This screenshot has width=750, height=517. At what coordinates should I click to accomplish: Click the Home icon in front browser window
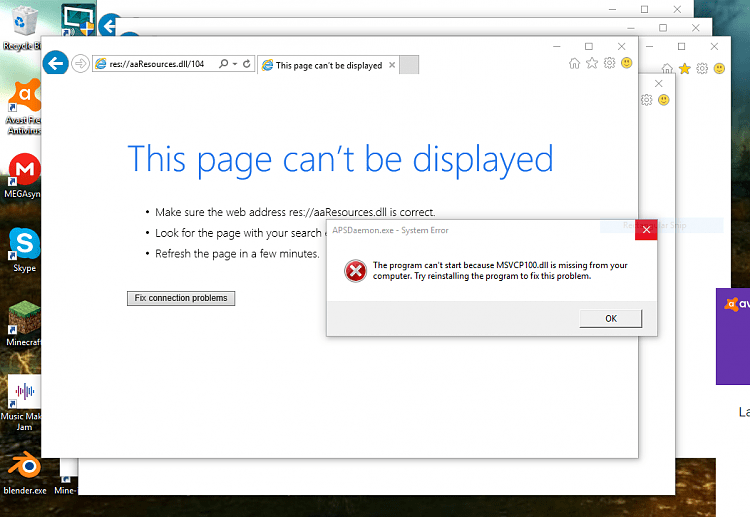574,63
